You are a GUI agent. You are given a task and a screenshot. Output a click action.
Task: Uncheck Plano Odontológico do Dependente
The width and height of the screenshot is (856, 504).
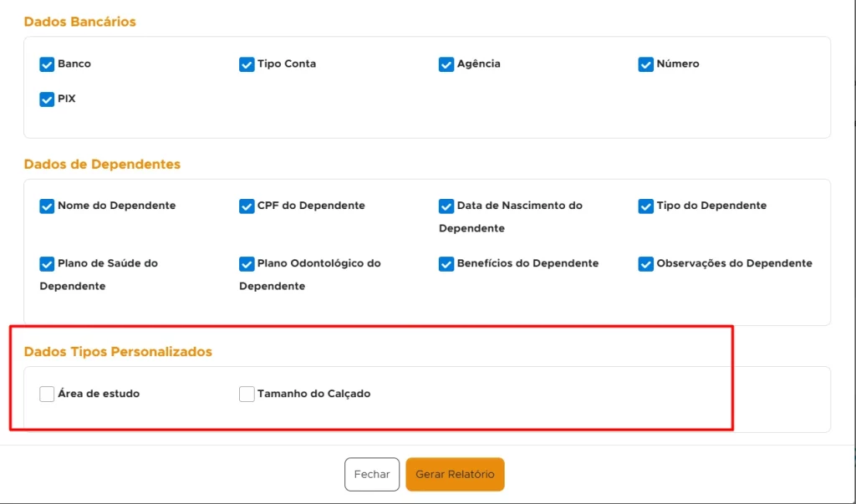click(247, 263)
